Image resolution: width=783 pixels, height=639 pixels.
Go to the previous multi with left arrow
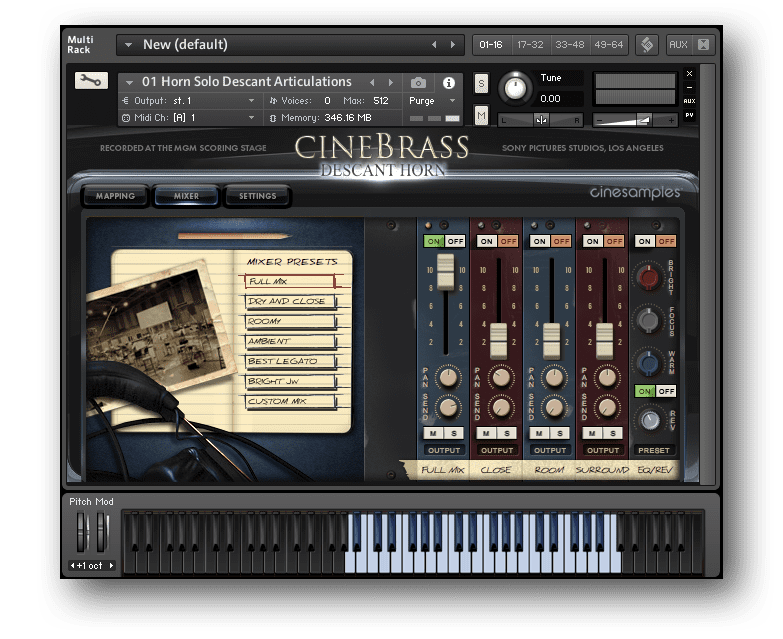pyautogui.click(x=434, y=44)
